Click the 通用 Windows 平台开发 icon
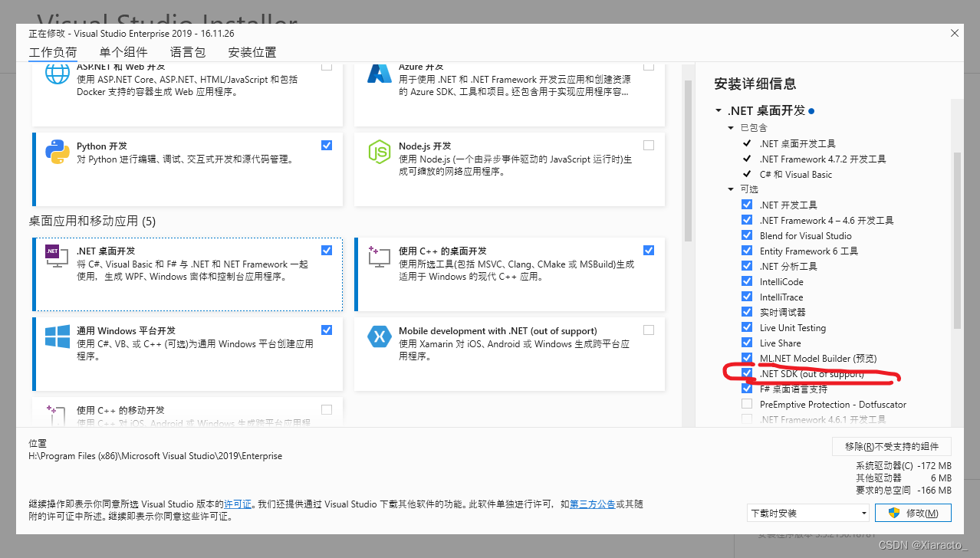This screenshot has width=980, height=558. pos(56,337)
